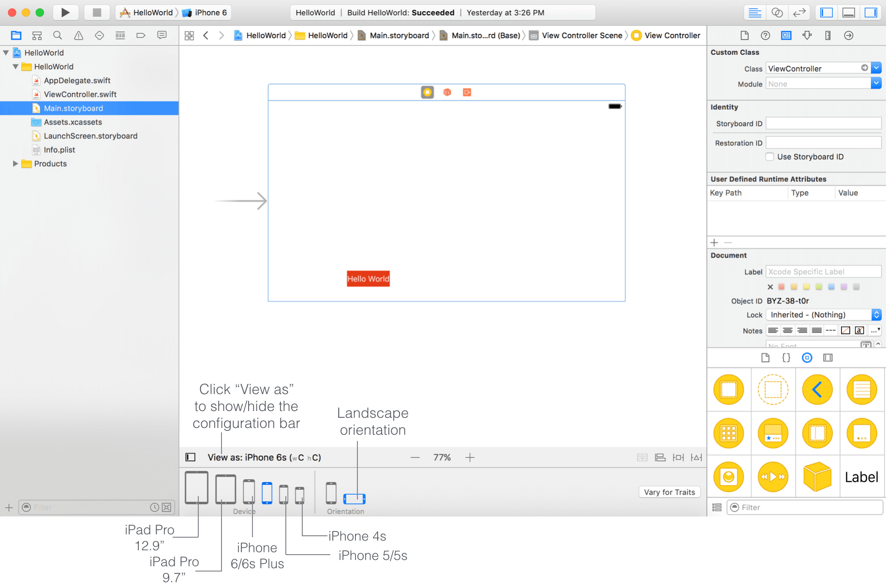Toggle the Utilities panel visibility

pyautogui.click(x=871, y=13)
